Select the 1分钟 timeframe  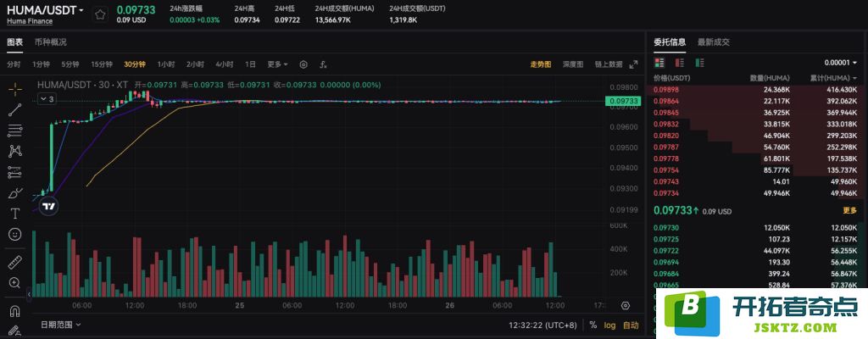click(x=41, y=64)
